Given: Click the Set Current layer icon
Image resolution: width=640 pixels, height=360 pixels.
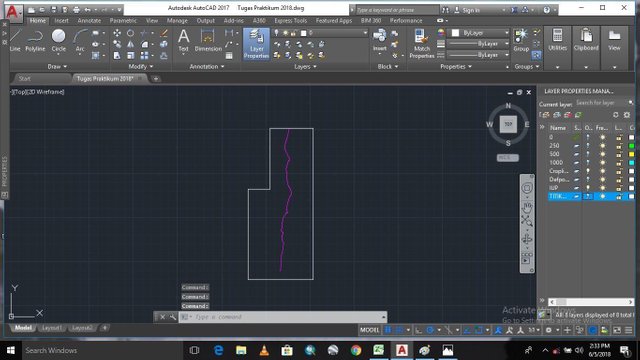Looking at the screenshot, I should (x=578, y=115).
